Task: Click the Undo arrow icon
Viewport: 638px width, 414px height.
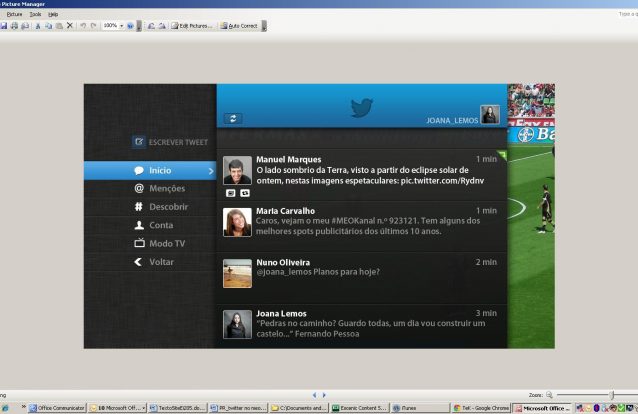Action: pos(81,25)
